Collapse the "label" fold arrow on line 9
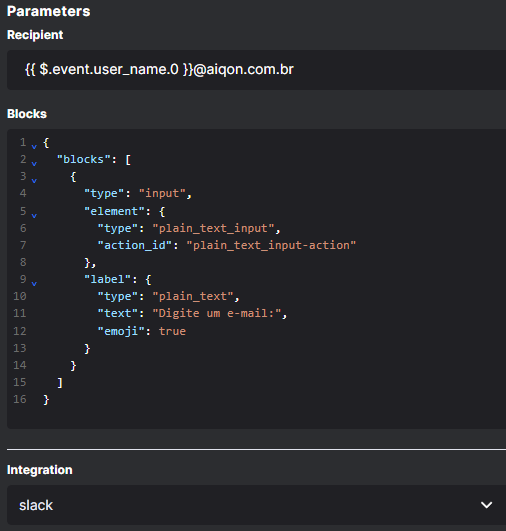The width and height of the screenshot is (506, 531). [34, 283]
